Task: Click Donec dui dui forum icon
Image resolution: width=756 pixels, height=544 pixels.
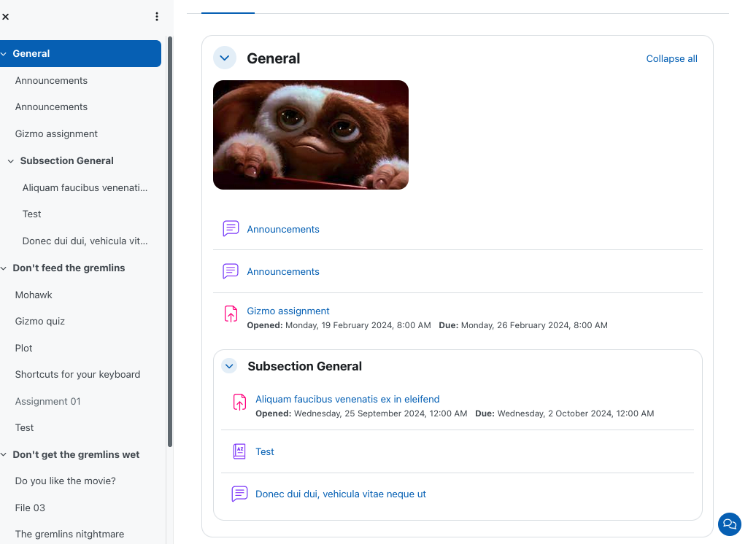Action: [x=239, y=494]
